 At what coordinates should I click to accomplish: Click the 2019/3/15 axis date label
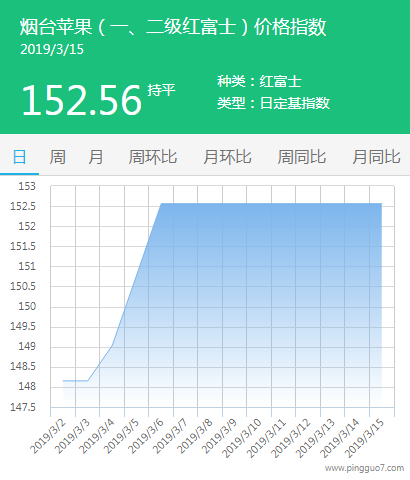(x=364, y=438)
